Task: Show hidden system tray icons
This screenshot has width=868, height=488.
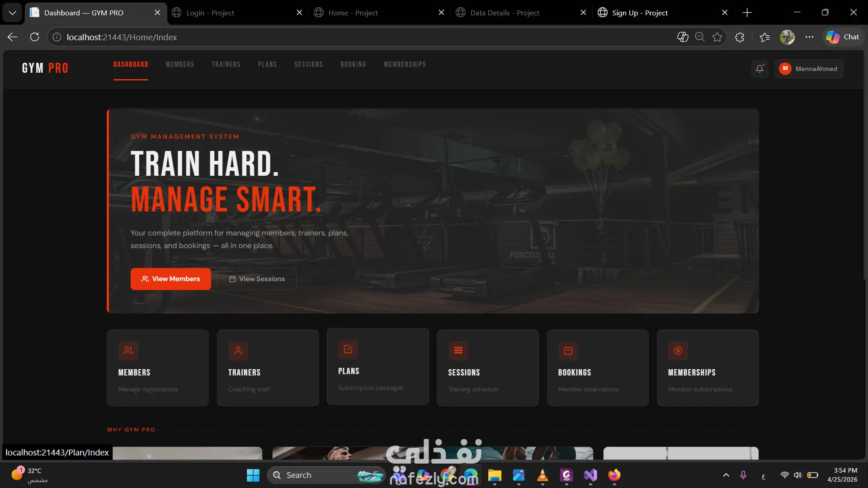Action: pos(726,475)
